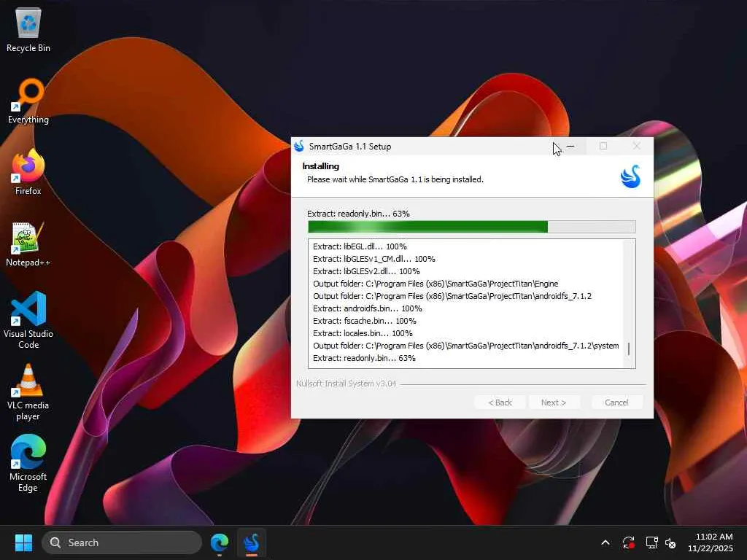Click the taskbar Search box
The height and width of the screenshot is (560, 747).
122,542
